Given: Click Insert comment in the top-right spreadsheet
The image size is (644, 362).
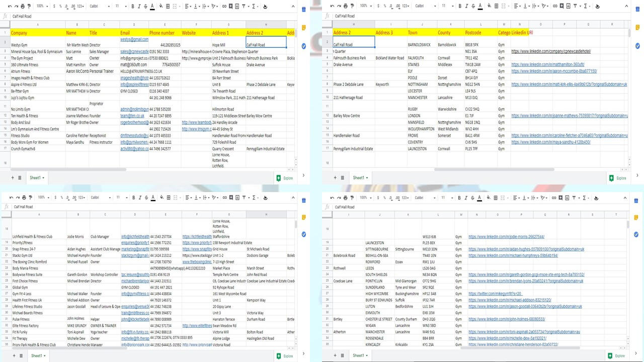Looking at the screenshot, I should click(561, 7).
